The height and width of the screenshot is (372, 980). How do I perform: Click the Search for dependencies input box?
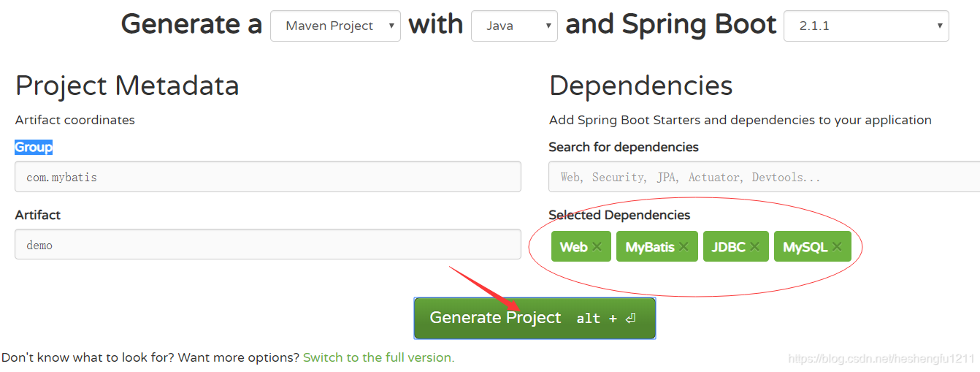click(x=764, y=177)
